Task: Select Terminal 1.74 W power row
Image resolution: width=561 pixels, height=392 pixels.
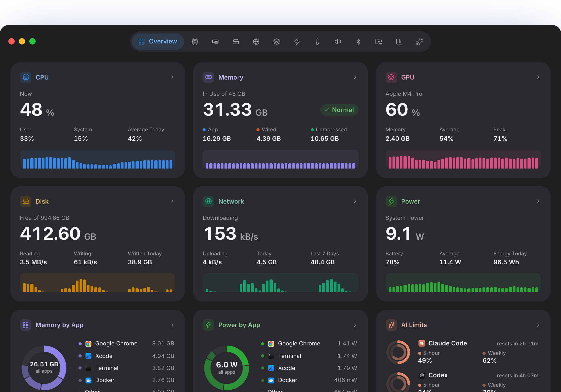Action: [309, 356]
